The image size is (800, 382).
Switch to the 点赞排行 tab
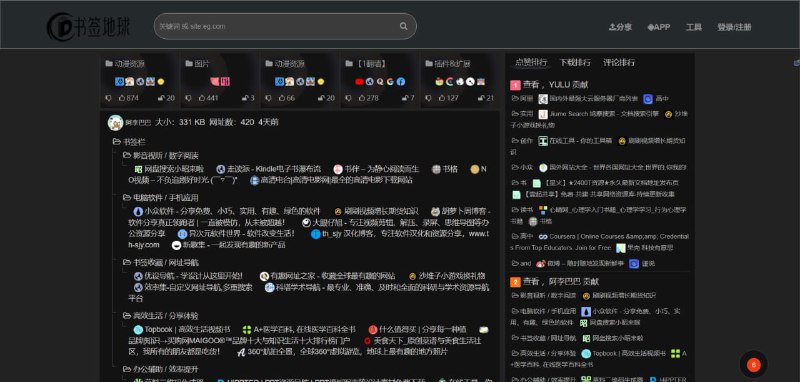point(531,62)
